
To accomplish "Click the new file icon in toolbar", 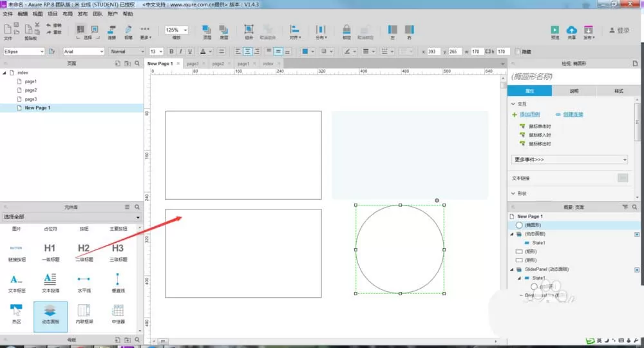I will tap(7, 29).
